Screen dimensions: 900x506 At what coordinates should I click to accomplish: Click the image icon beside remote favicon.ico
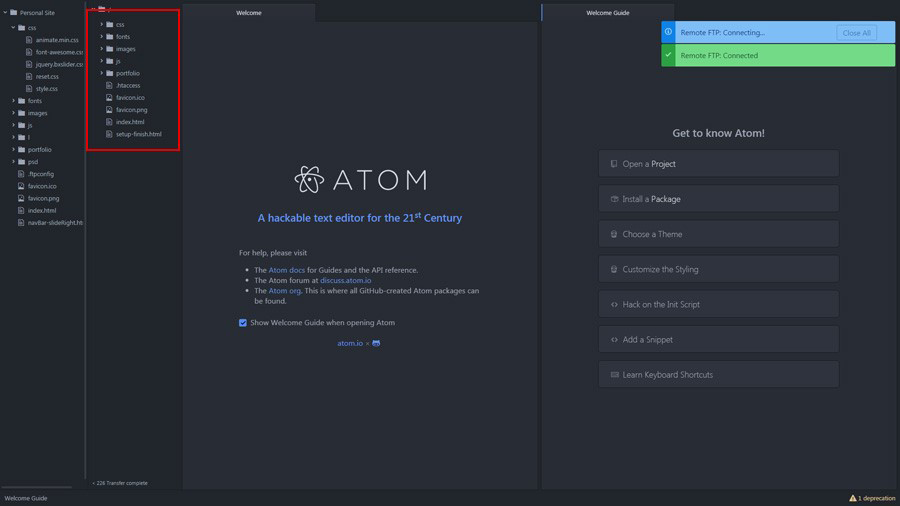point(109,98)
